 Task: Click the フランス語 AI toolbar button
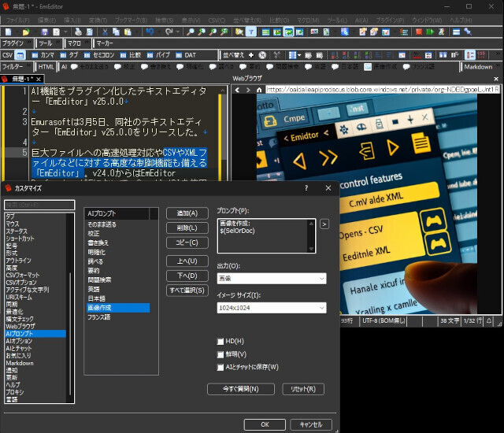[418, 67]
